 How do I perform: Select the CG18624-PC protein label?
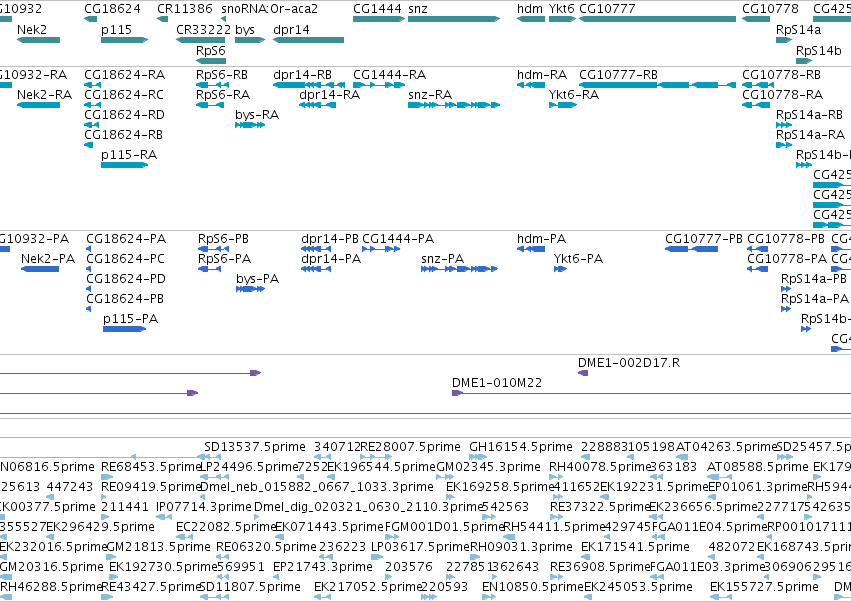125,258
